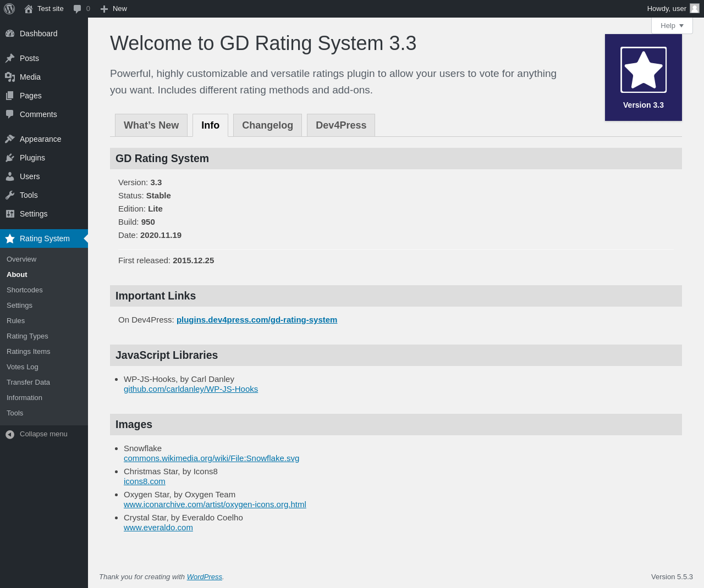
Task: Click the WordPress logo icon
Action: [9, 9]
